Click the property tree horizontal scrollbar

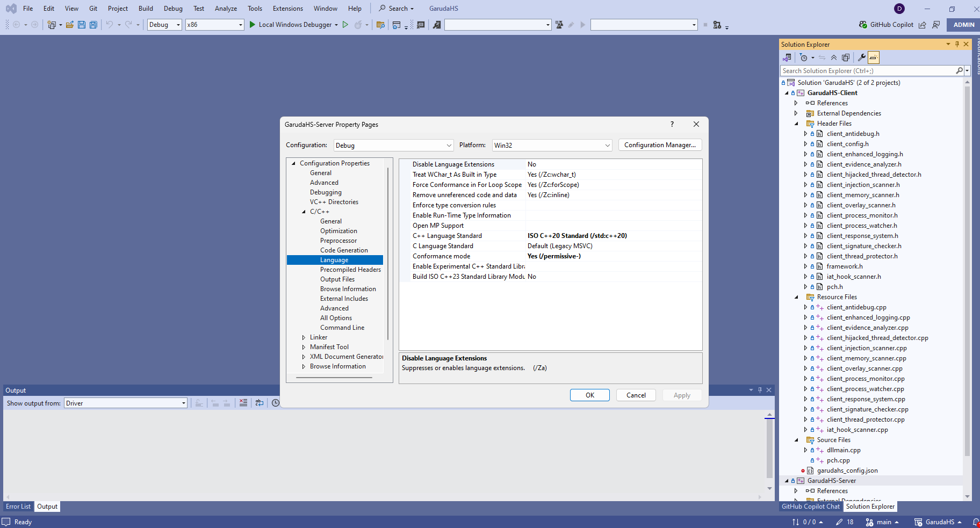pyautogui.click(x=334, y=378)
